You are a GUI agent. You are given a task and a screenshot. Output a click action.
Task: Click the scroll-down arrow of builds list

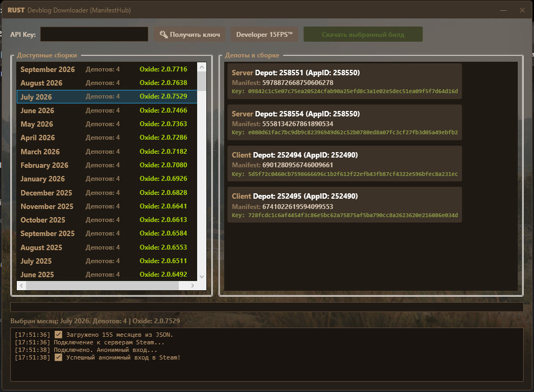(x=201, y=277)
